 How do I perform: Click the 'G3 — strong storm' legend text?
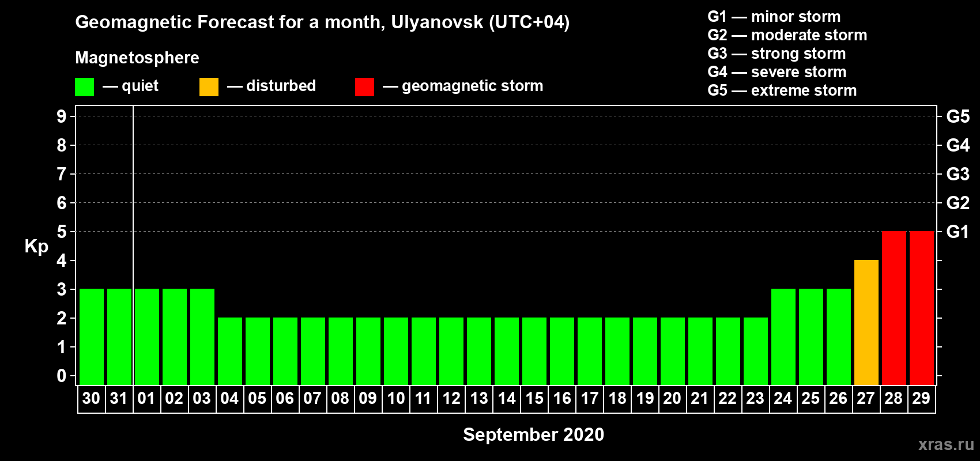[777, 54]
